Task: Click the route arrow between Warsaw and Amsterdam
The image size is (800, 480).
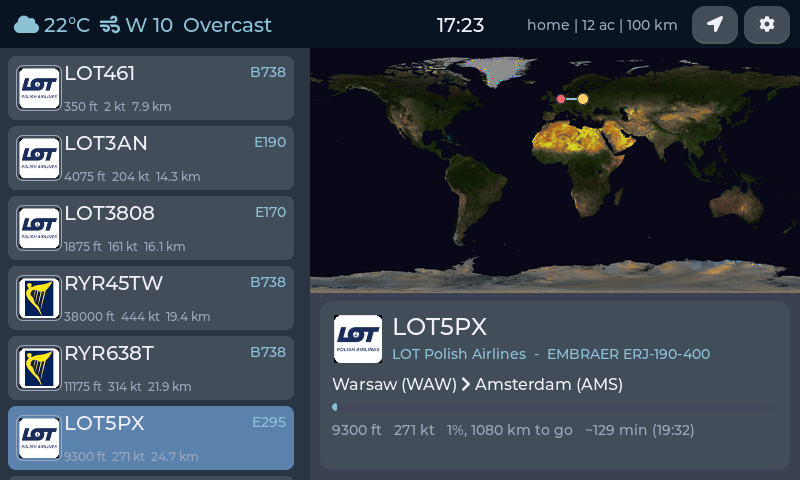Action: (466, 384)
